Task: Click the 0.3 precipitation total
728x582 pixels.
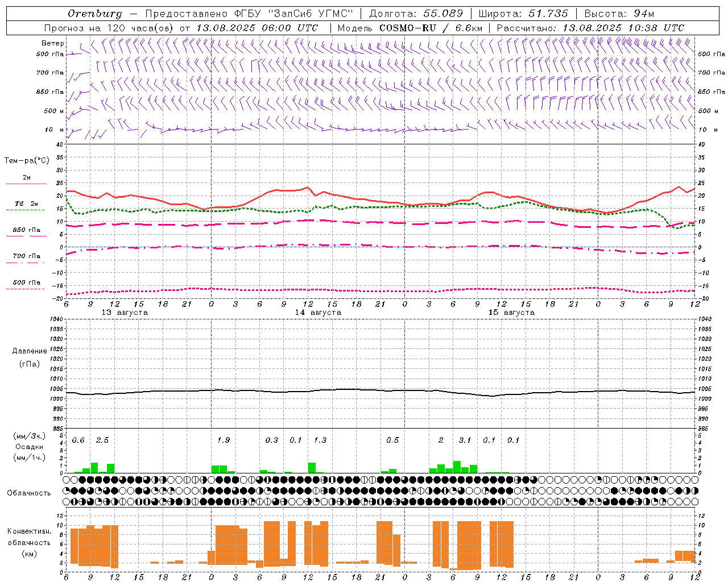Action: (272, 440)
